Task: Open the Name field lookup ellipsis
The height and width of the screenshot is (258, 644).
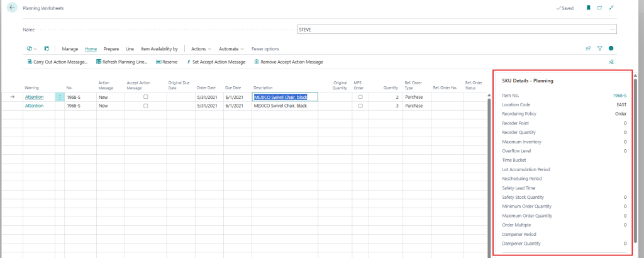Action: pyautogui.click(x=612, y=30)
